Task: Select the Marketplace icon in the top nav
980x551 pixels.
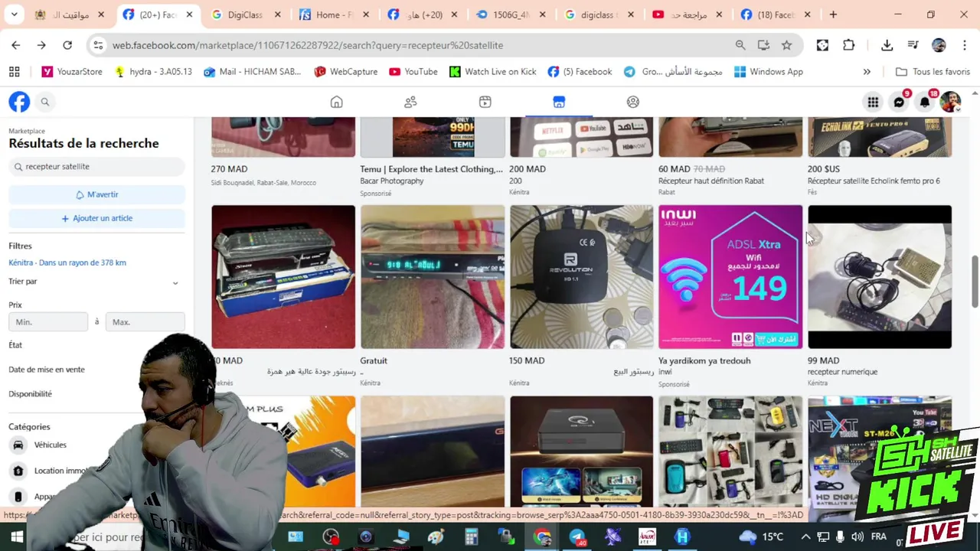Action: tap(559, 102)
